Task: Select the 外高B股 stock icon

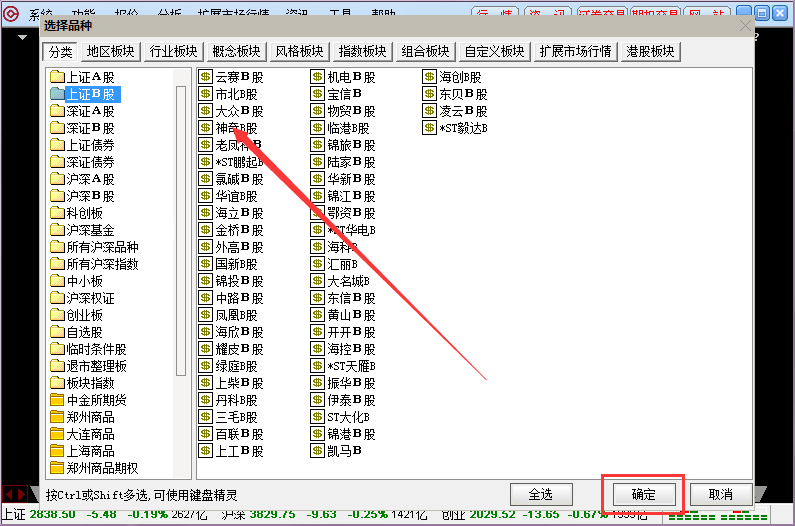Action: pos(205,247)
